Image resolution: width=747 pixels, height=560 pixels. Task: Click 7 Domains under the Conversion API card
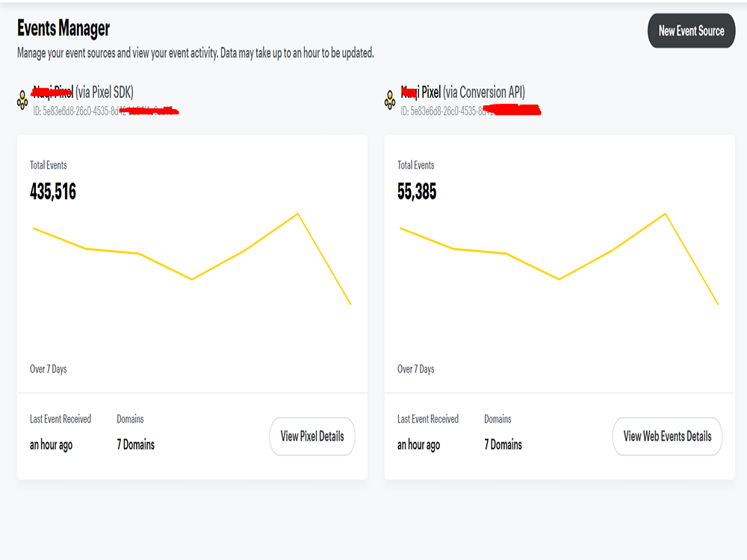click(x=503, y=445)
